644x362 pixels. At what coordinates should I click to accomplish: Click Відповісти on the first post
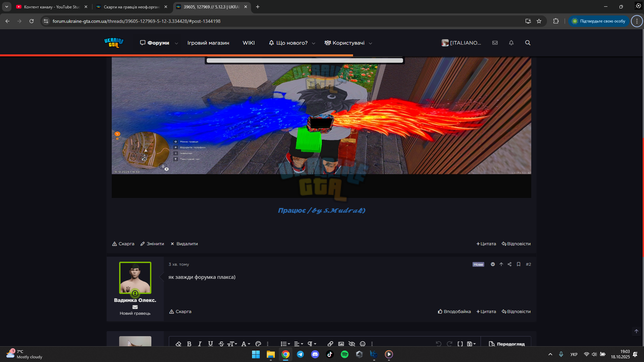click(x=516, y=244)
